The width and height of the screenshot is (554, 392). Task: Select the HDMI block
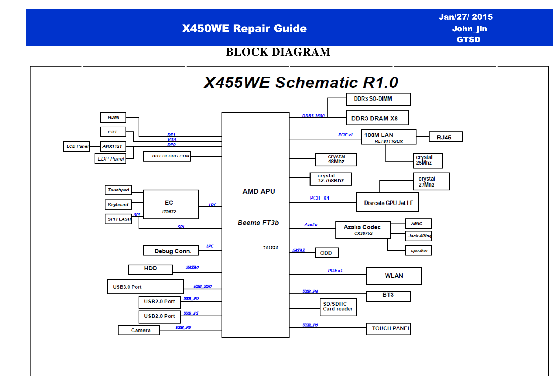click(x=113, y=118)
